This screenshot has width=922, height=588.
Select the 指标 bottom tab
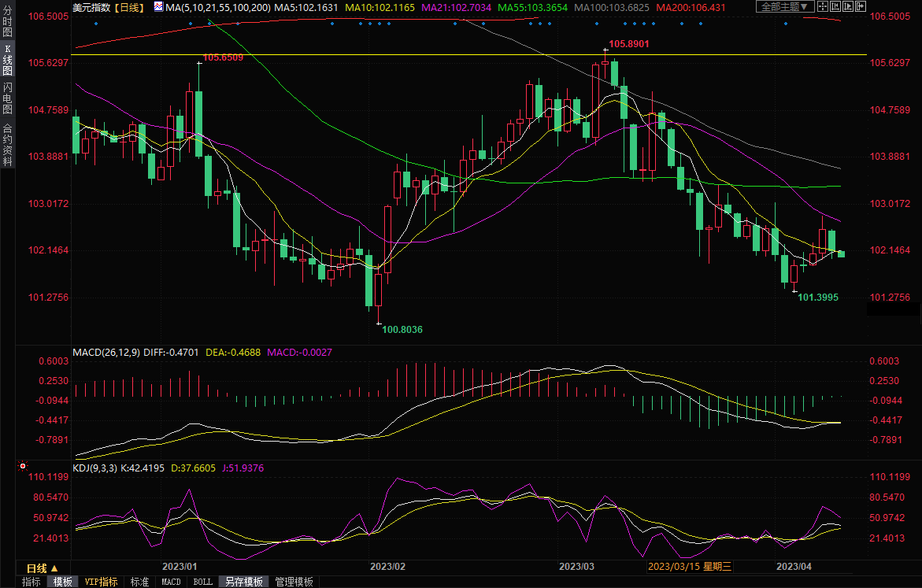(31, 582)
